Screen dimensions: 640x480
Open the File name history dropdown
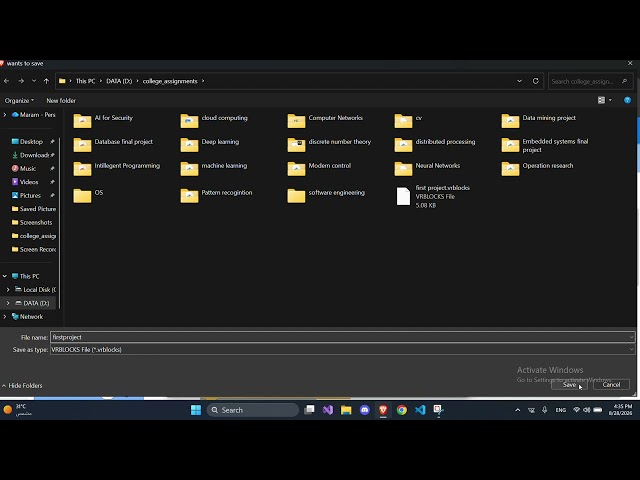coord(631,337)
